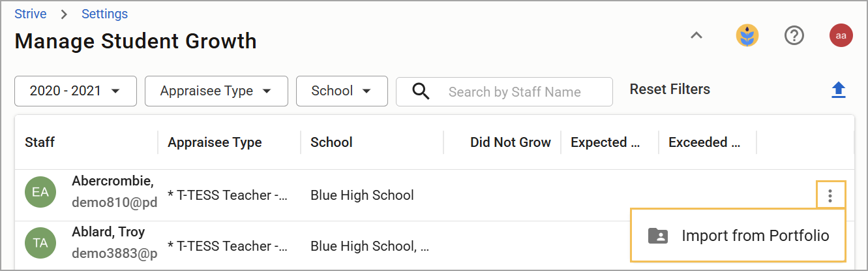Sort by the Staff column header
The image size is (868, 271).
coord(40,142)
